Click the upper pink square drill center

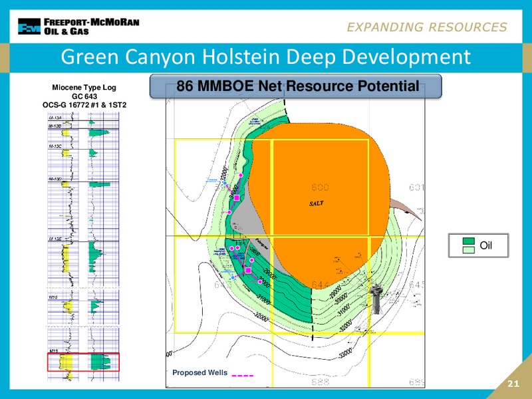pos(237,198)
